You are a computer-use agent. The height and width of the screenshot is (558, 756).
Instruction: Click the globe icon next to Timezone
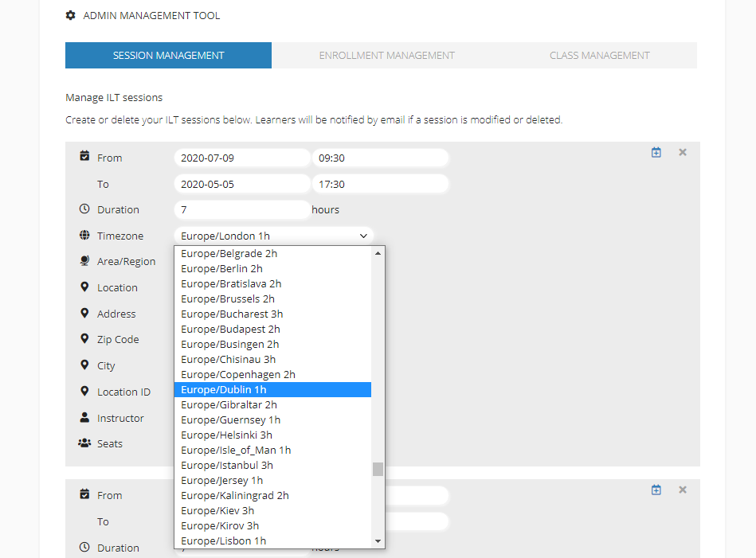pyautogui.click(x=84, y=235)
